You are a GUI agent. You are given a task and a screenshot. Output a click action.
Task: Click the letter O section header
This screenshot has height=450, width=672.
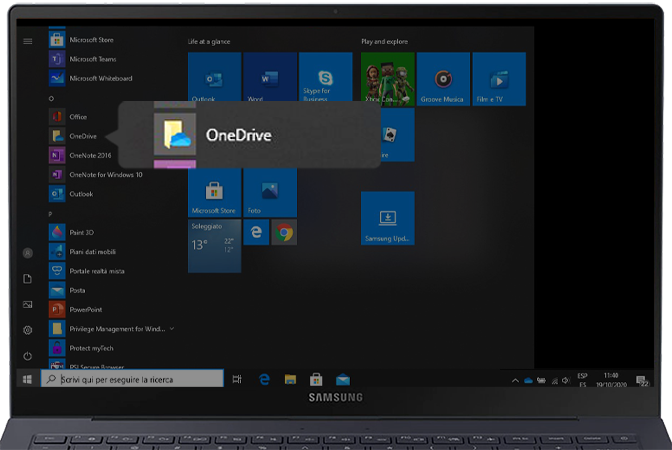(x=51, y=99)
